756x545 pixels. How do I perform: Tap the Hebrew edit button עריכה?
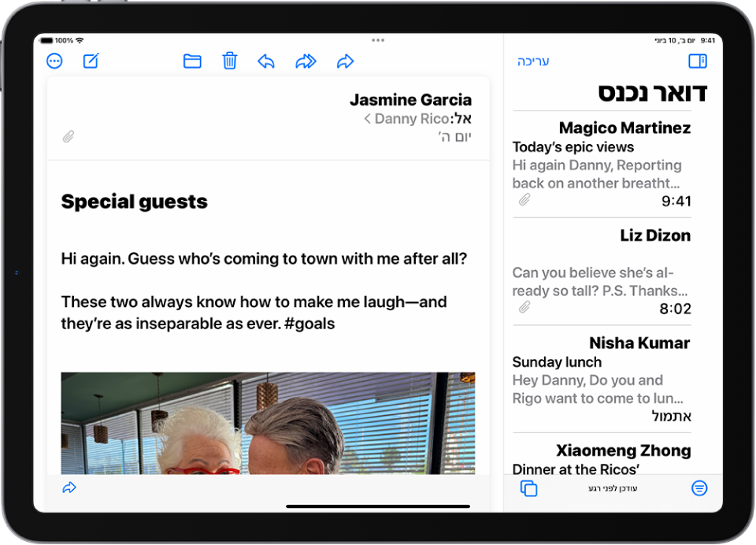pyautogui.click(x=533, y=61)
